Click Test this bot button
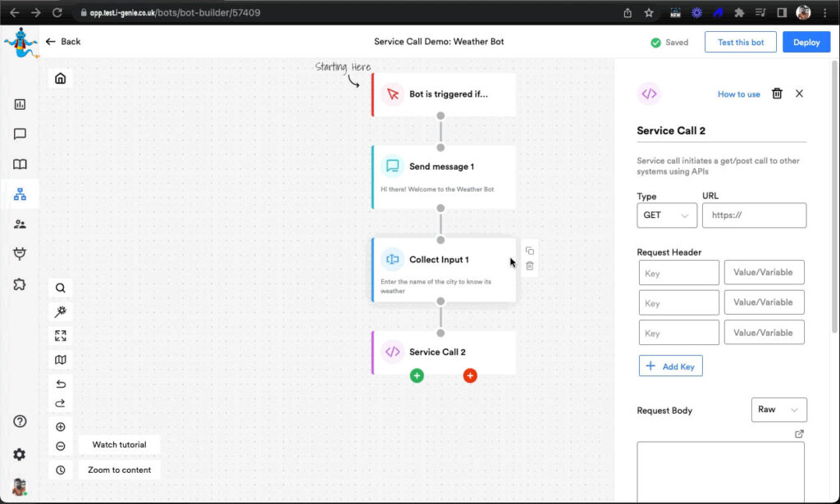 740,43
